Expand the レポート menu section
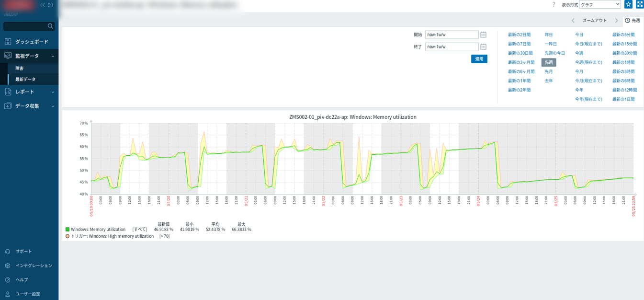Screen dimensions: 644x300 pos(29,92)
